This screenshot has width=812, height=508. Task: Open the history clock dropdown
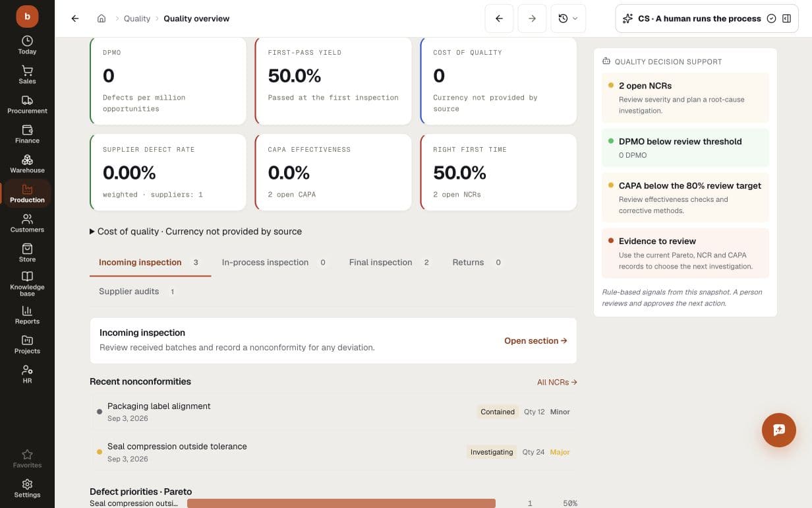pyautogui.click(x=567, y=18)
